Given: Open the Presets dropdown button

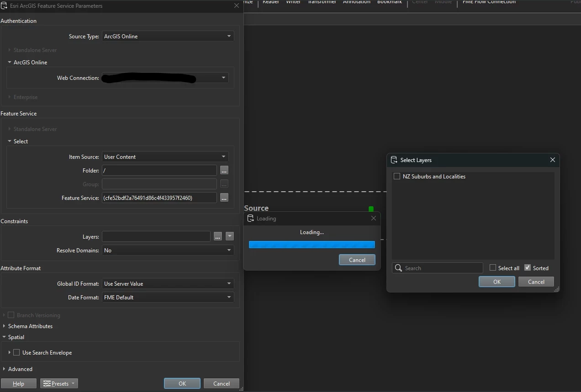Looking at the screenshot, I should pos(59,383).
